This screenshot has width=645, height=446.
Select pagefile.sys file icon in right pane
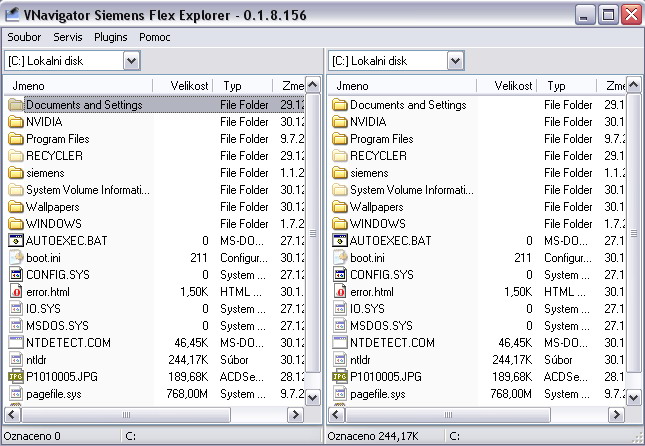[x=340, y=394]
